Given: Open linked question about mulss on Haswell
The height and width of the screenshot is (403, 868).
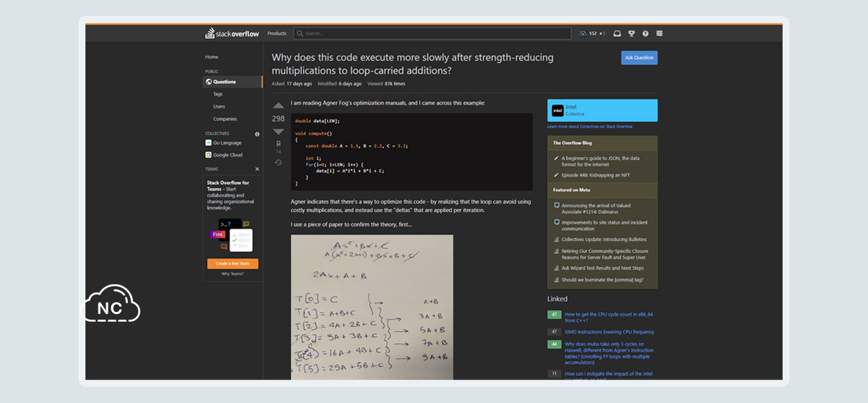Looking at the screenshot, I should [609, 353].
